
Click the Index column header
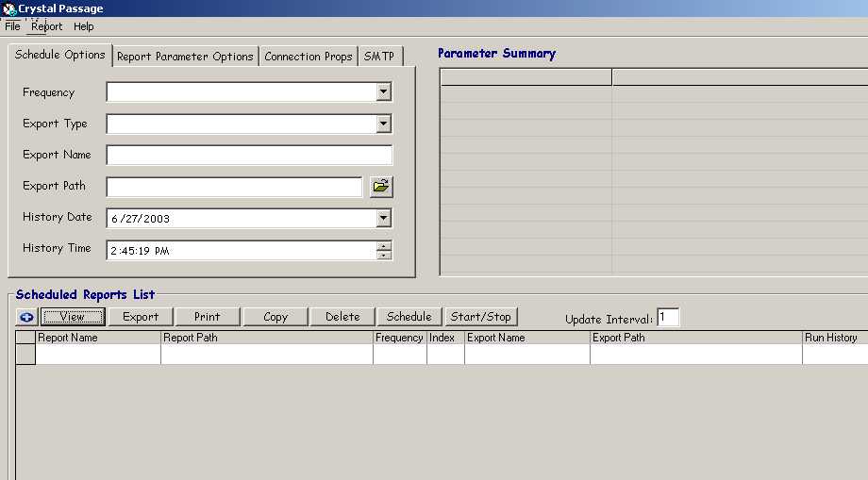click(445, 338)
